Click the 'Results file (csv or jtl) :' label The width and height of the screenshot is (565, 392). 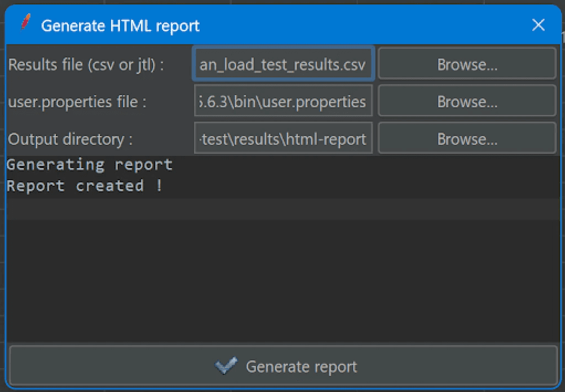[86, 65]
